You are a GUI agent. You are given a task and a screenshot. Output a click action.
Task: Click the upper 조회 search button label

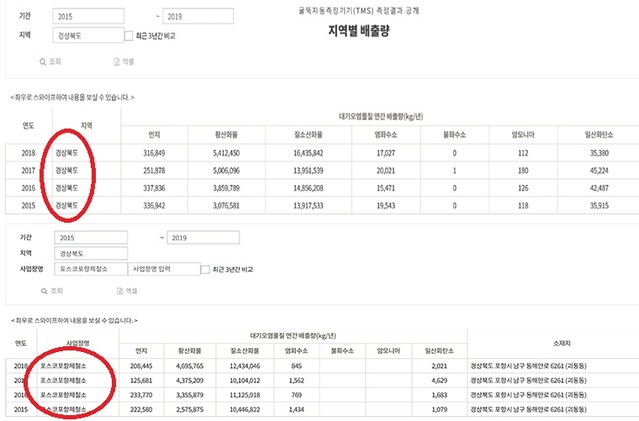coord(55,62)
